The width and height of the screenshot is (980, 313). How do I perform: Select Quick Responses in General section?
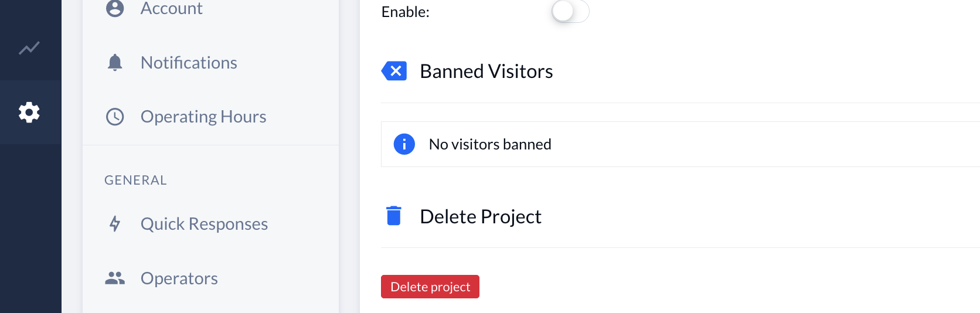211,224
